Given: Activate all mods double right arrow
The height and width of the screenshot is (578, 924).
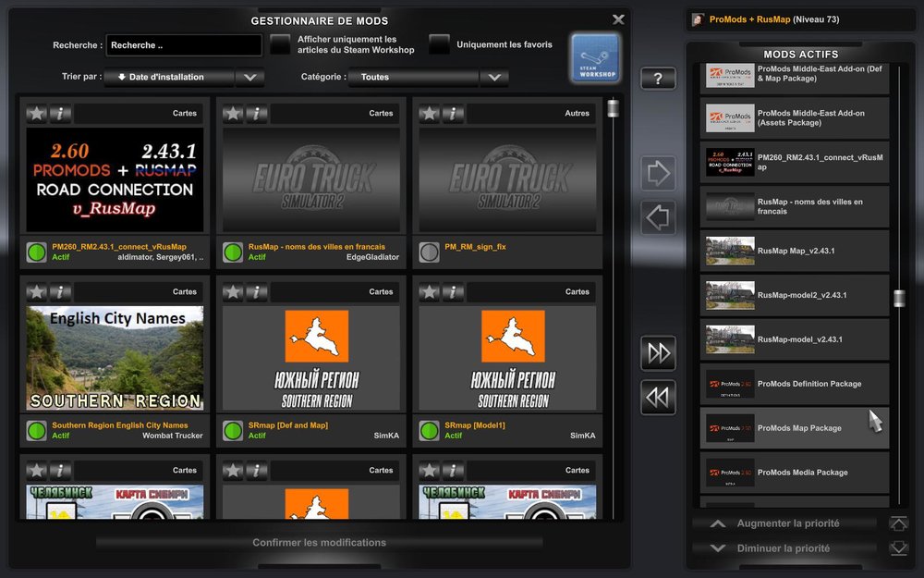Looking at the screenshot, I should 658,352.
